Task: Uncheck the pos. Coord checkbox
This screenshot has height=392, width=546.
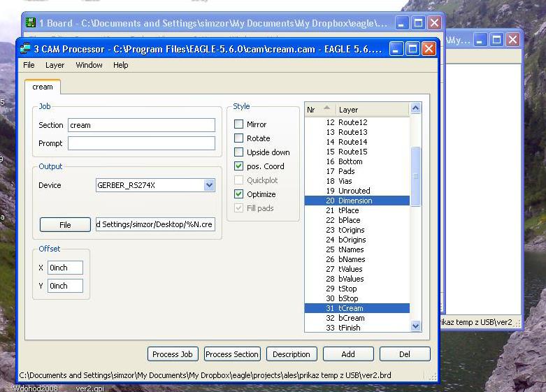Action: click(x=238, y=166)
